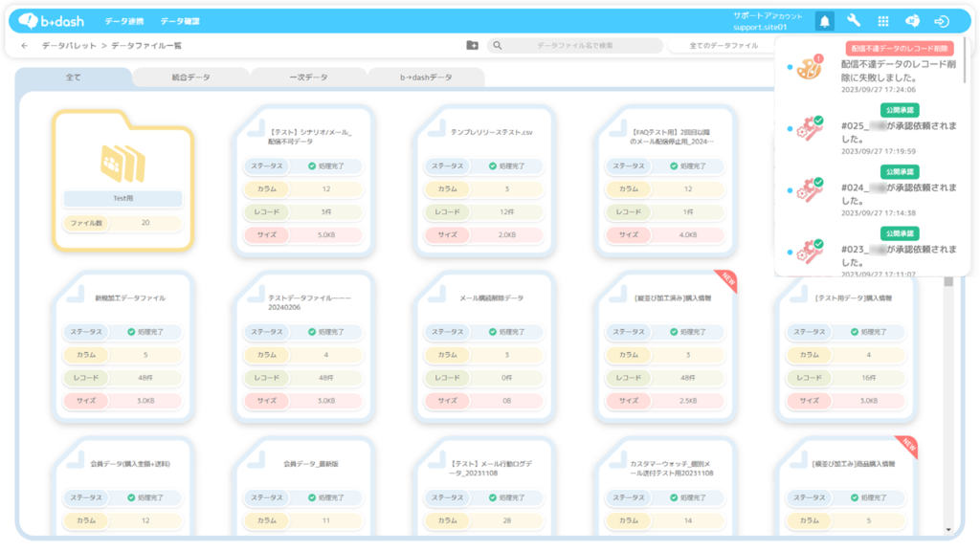Click the データファイル一覧 breadcrumb
This screenshot has width=980, height=551.
click(x=146, y=46)
